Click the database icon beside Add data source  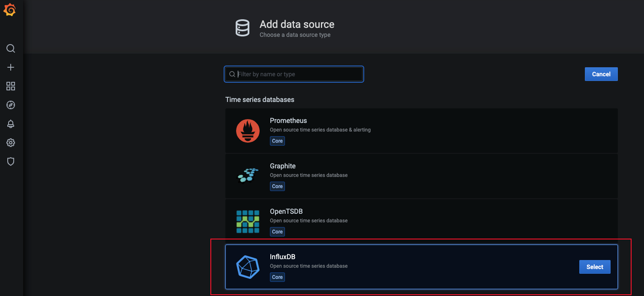[x=243, y=28]
